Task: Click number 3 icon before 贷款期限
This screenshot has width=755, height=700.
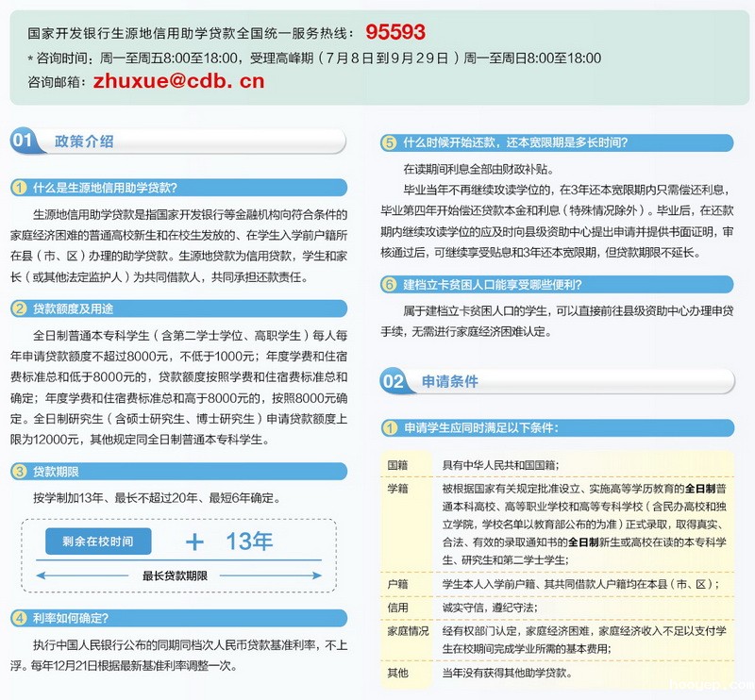Action: click(x=20, y=470)
